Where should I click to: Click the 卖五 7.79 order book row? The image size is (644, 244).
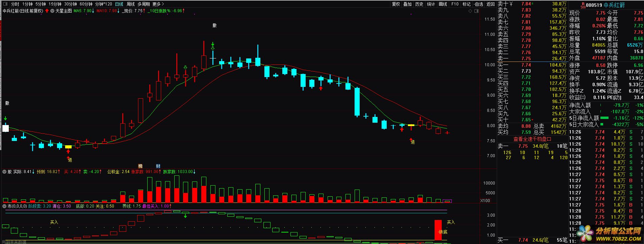tap(532, 34)
